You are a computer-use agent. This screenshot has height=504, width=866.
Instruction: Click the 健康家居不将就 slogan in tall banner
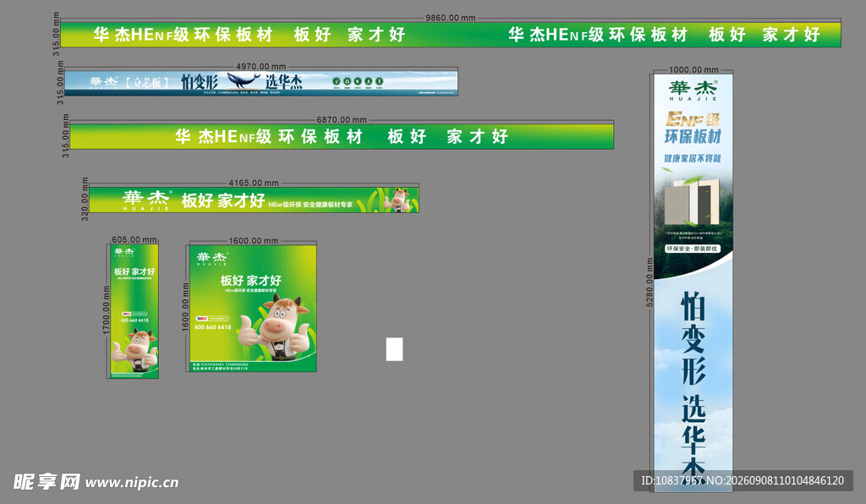[x=693, y=158]
